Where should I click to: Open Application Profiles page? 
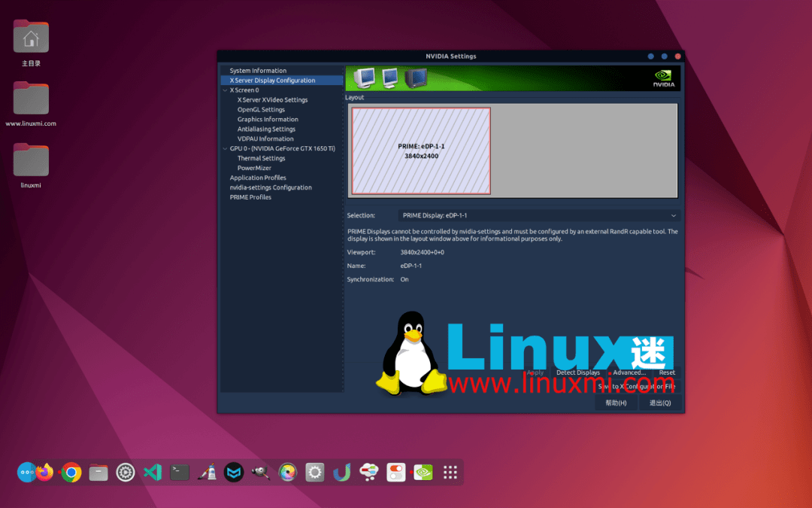coord(258,178)
